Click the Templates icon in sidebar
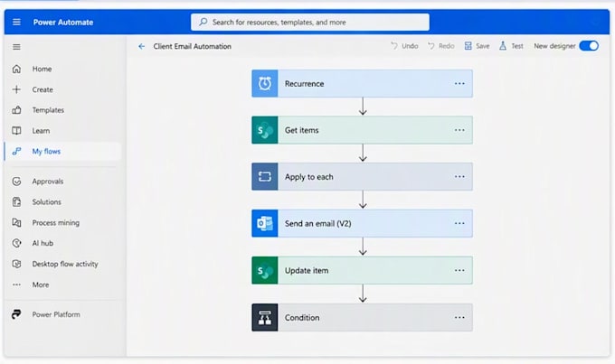 [x=16, y=110]
